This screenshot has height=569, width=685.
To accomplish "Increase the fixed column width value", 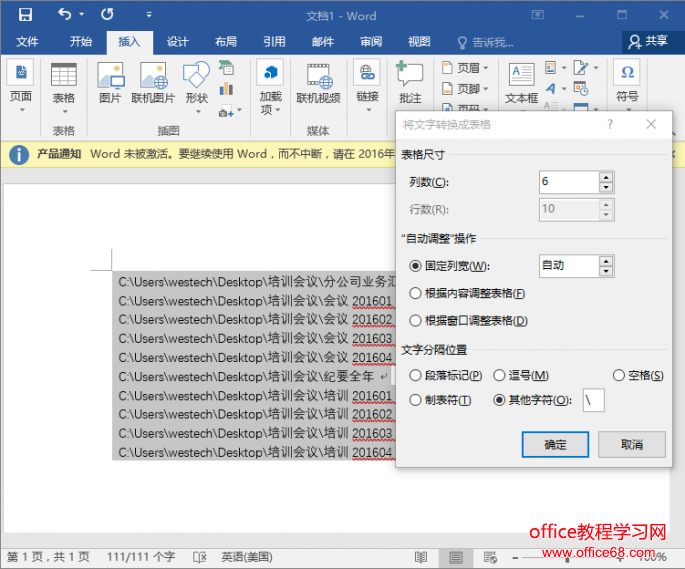I will [606, 261].
